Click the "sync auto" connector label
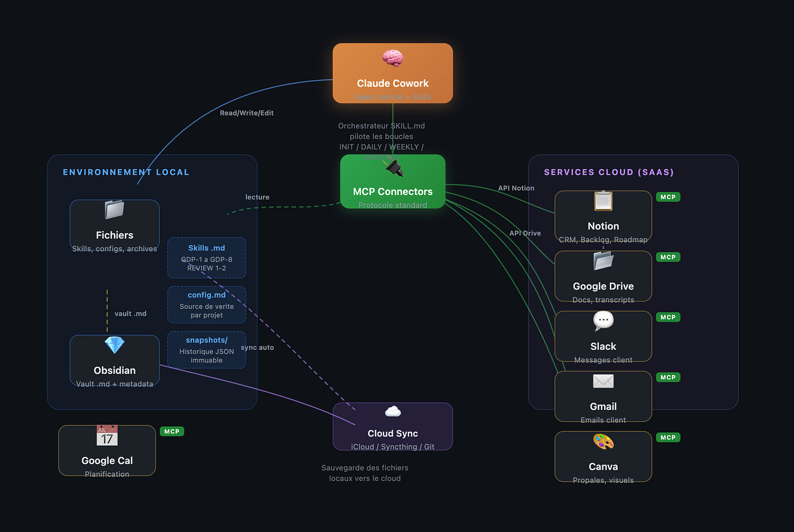 [x=257, y=348]
